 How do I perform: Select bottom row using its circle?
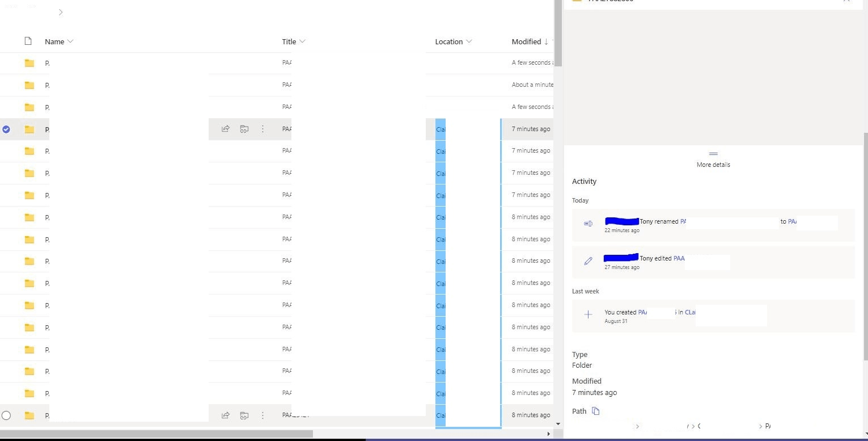point(6,415)
